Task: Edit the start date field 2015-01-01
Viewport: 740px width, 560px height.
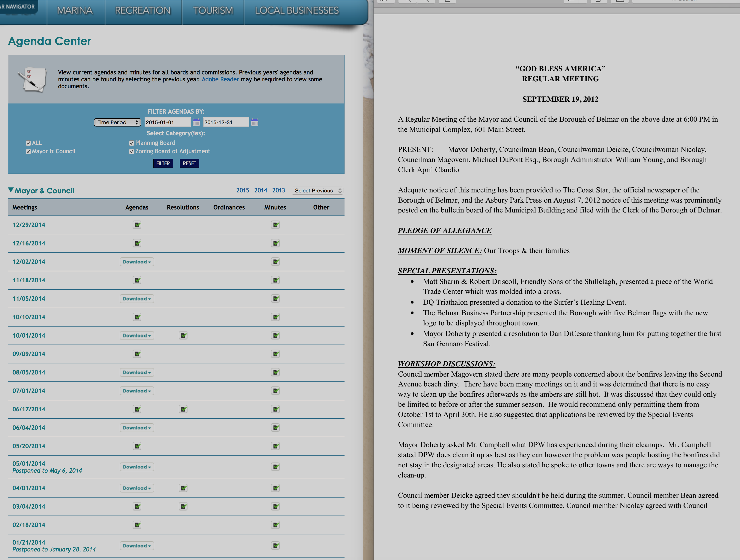Action: pos(167,122)
